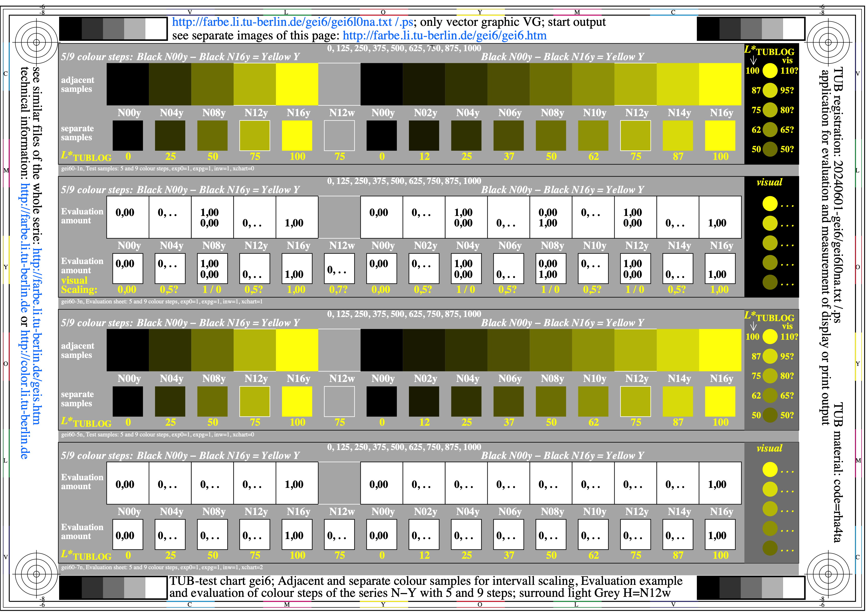
Task: Click circle between 62 and 65? on black legend
Action: pos(770,130)
